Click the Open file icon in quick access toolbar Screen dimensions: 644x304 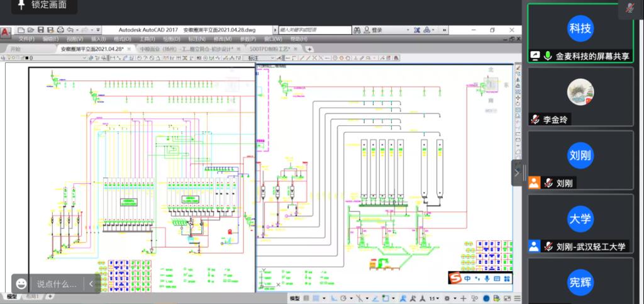coord(31,30)
